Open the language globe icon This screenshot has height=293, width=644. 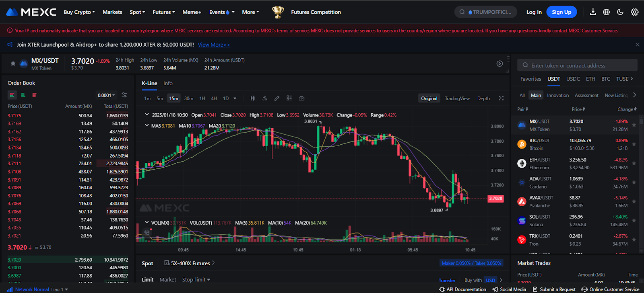click(x=607, y=12)
